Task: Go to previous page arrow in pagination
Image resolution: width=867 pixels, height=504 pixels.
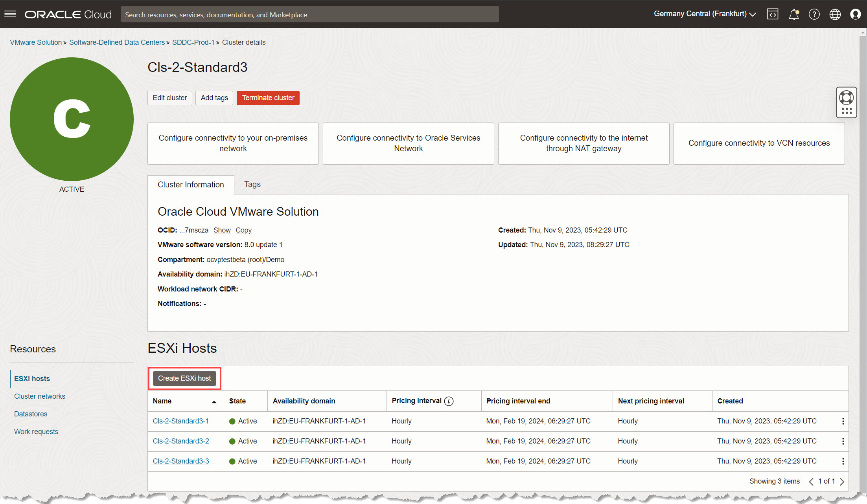Action: [x=811, y=482]
